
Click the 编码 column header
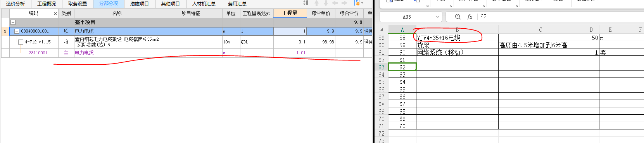pos(33,13)
